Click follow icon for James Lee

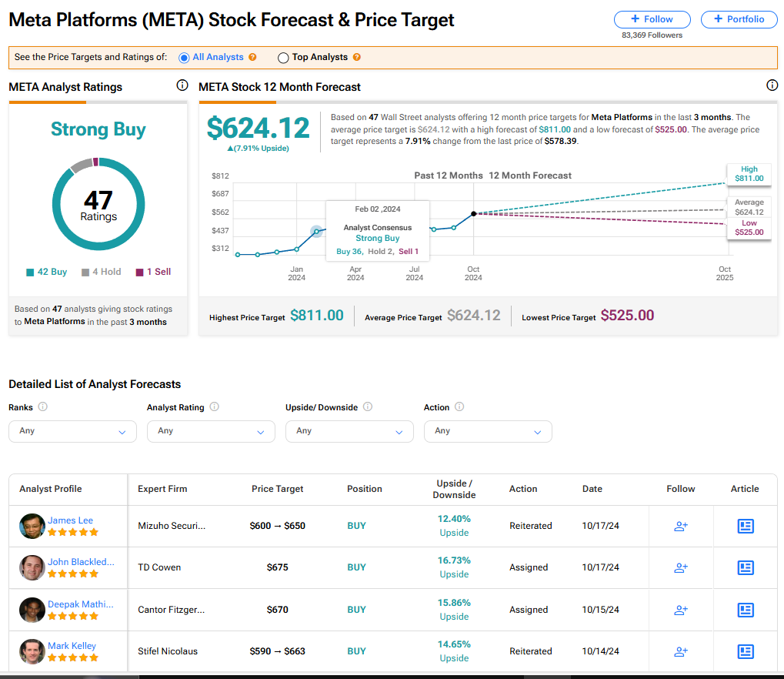coord(680,526)
